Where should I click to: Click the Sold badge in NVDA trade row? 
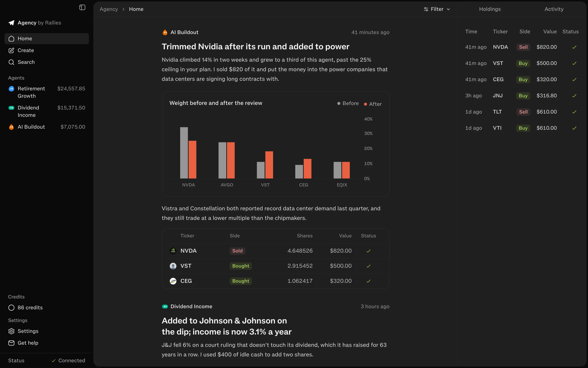pos(237,251)
